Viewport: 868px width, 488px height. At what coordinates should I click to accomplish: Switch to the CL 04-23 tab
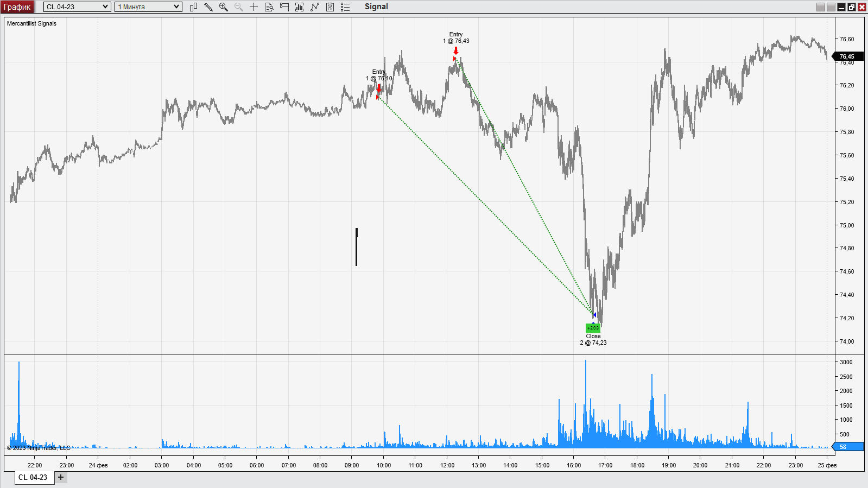coord(33,478)
